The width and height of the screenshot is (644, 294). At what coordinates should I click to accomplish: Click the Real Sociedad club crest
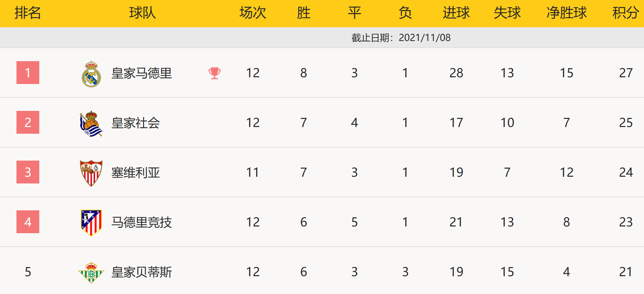point(91,124)
